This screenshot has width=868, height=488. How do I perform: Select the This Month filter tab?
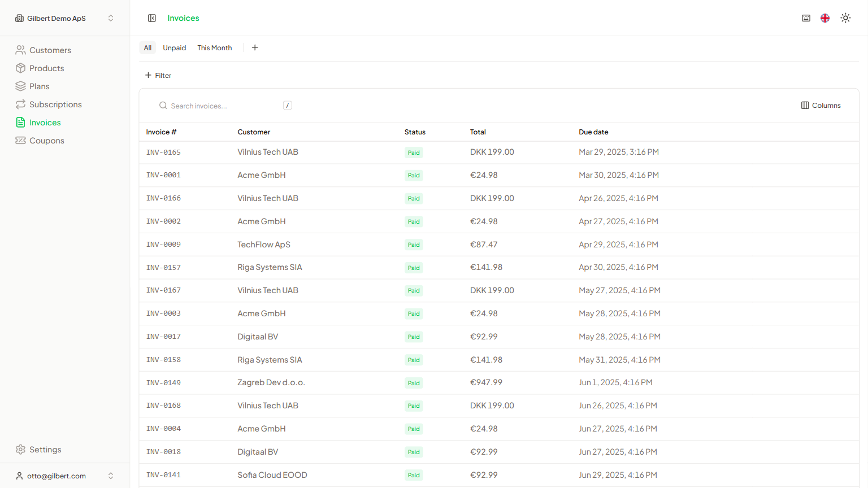click(214, 47)
